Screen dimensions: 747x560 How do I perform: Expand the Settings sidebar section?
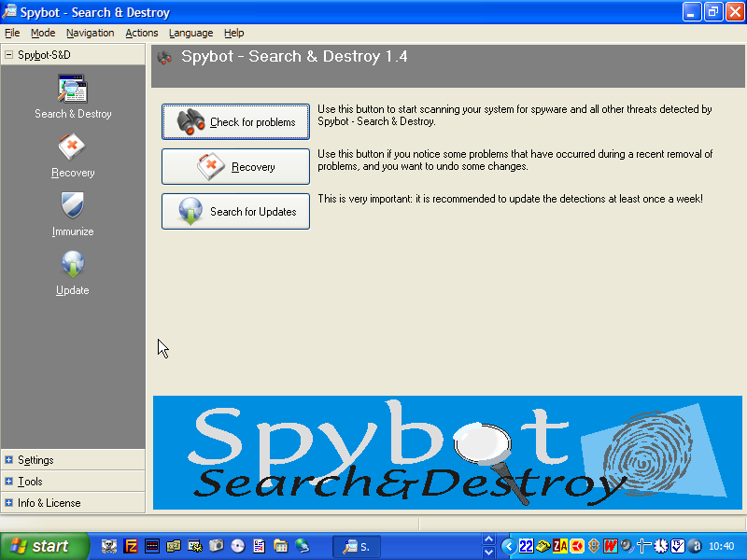8,460
